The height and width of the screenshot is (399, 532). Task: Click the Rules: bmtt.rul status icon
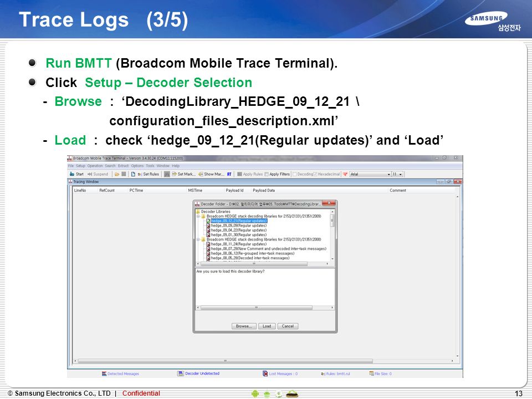pyautogui.click(x=323, y=374)
